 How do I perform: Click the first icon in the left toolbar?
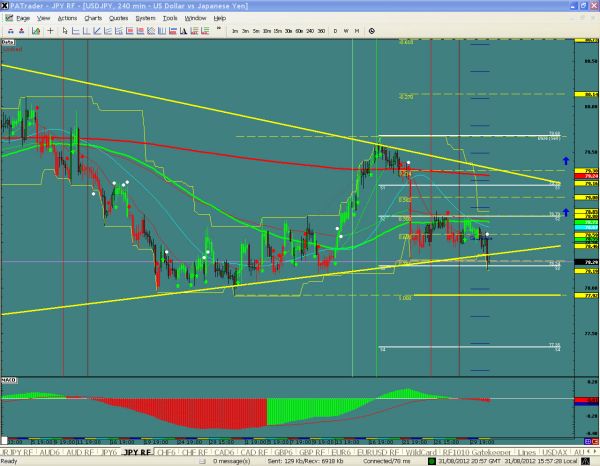5,31
